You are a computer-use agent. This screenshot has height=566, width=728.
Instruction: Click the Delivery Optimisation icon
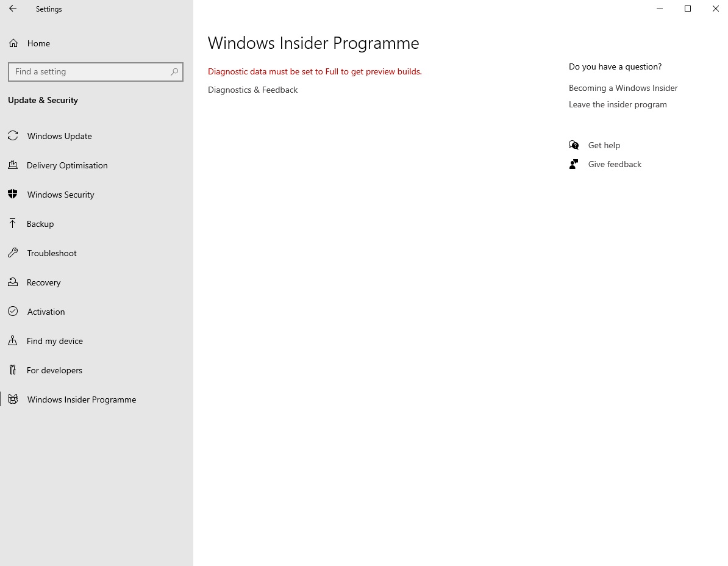pos(13,165)
